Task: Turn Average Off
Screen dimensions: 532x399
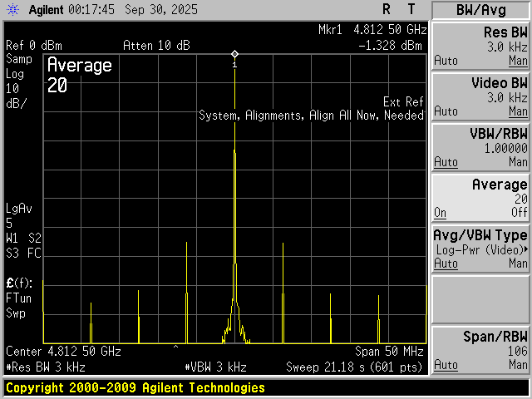Action: pyautogui.click(x=519, y=213)
